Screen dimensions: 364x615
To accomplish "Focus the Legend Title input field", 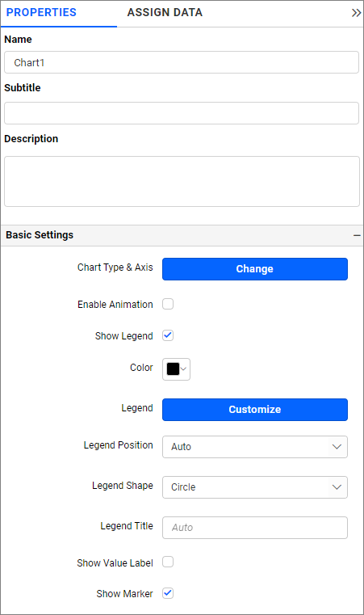I will point(255,528).
